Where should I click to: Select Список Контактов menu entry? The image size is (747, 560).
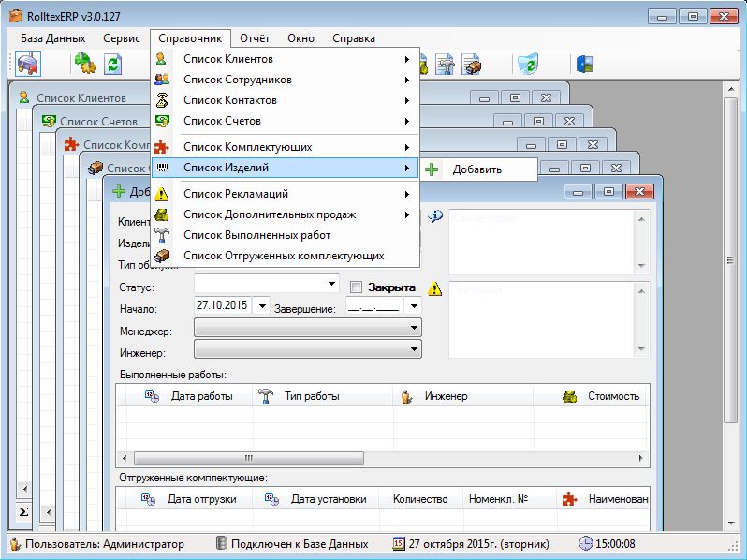(x=285, y=100)
